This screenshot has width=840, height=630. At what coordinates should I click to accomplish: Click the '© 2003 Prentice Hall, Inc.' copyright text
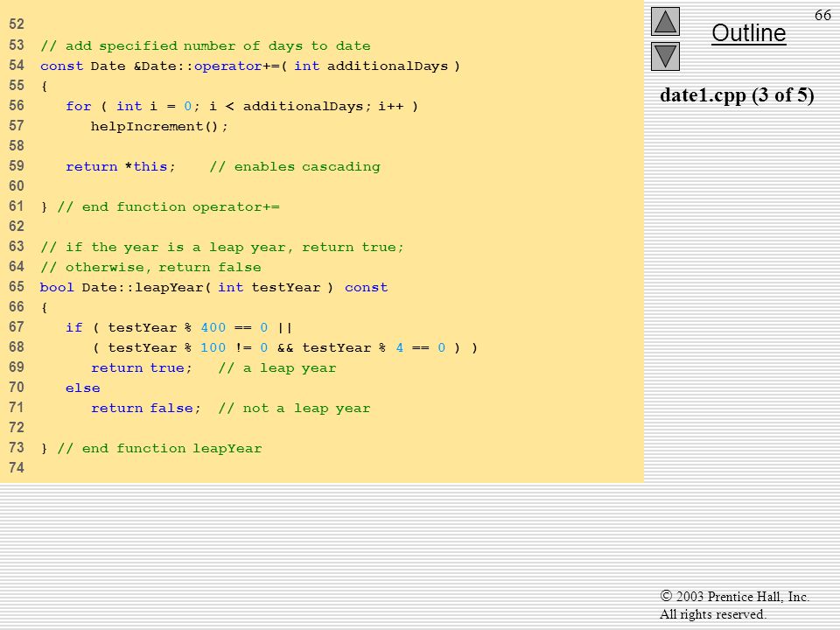click(x=734, y=596)
